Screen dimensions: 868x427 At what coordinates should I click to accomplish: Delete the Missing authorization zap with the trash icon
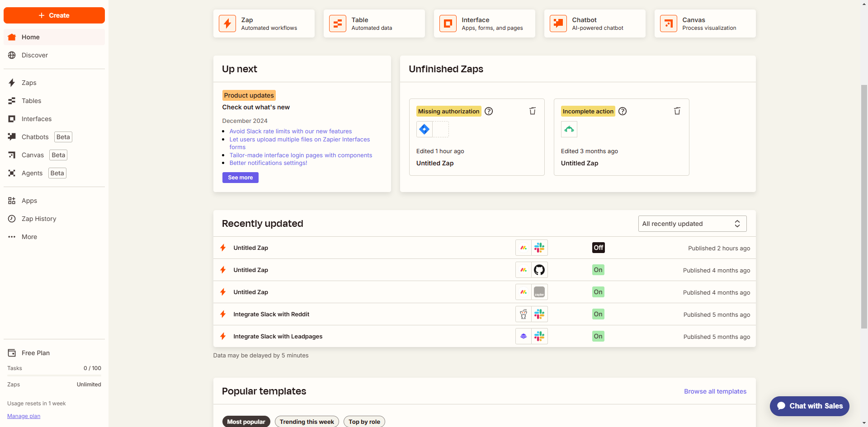point(533,111)
